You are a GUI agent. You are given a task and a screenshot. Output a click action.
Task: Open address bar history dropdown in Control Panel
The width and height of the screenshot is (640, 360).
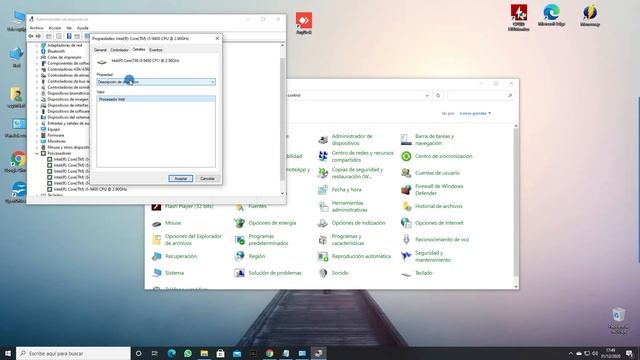pos(427,96)
